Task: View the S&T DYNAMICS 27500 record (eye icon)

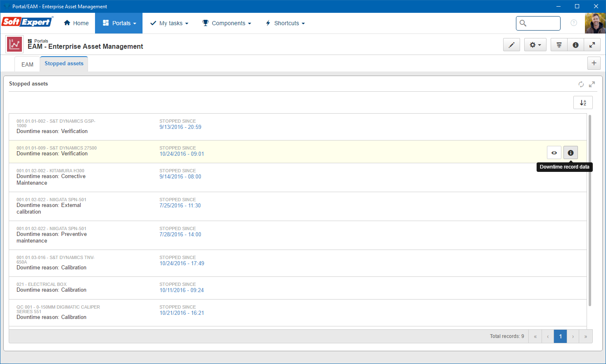Action: tap(554, 153)
